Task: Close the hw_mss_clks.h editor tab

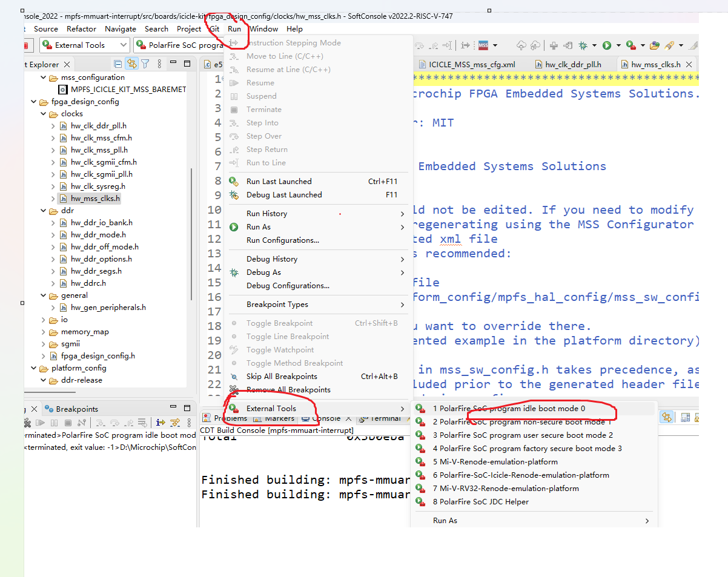Action: click(689, 64)
